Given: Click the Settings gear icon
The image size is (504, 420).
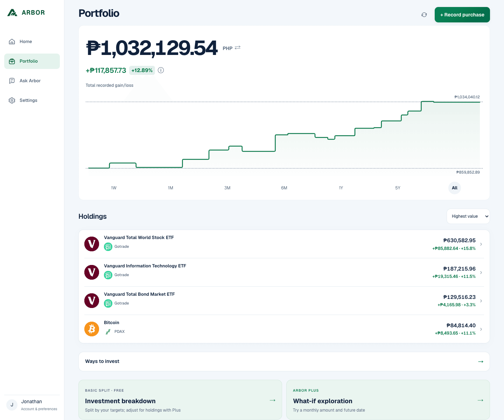Looking at the screenshot, I should 12,100.
